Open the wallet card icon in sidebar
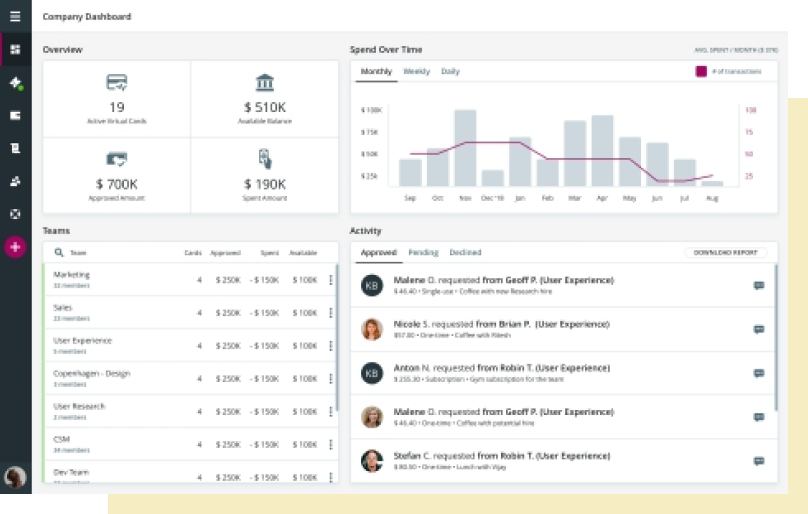 pos(15,115)
